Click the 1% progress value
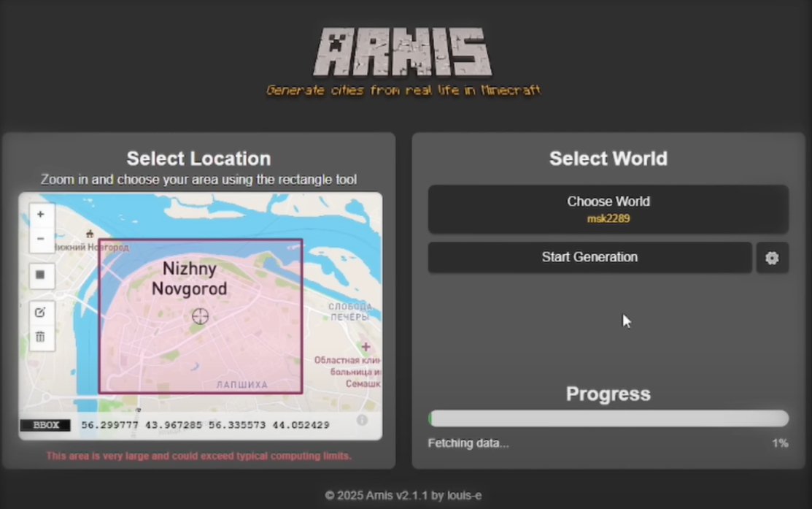The width and height of the screenshot is (812, 509). click(780, 443)
